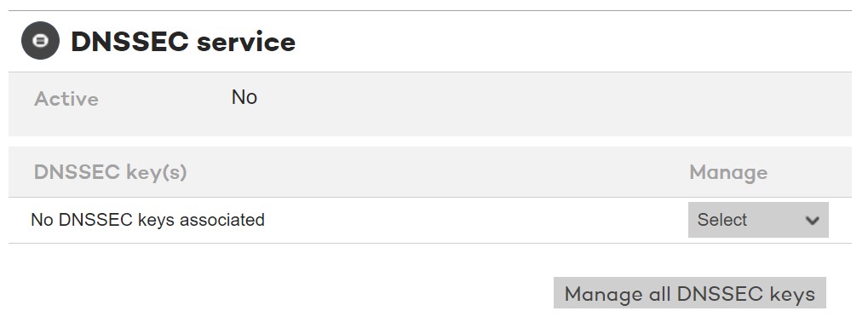Click the empty DNSSEC keys table row
Image resolution: width=868 pixels, height=334 pixels.
coord(429,220)
